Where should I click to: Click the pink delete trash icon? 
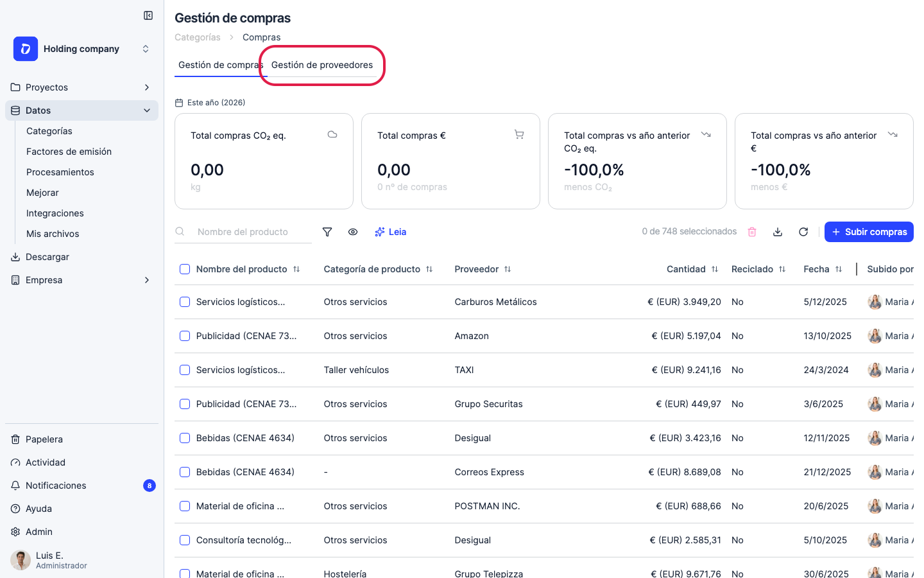(x=752, y=232)
